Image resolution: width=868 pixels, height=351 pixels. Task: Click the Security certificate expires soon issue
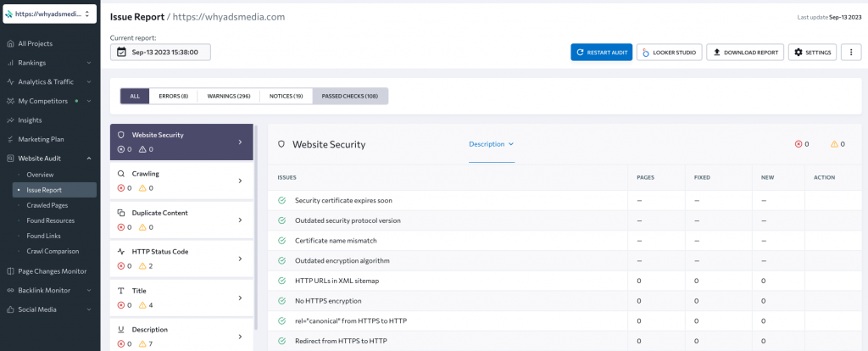tap(343, 200)
